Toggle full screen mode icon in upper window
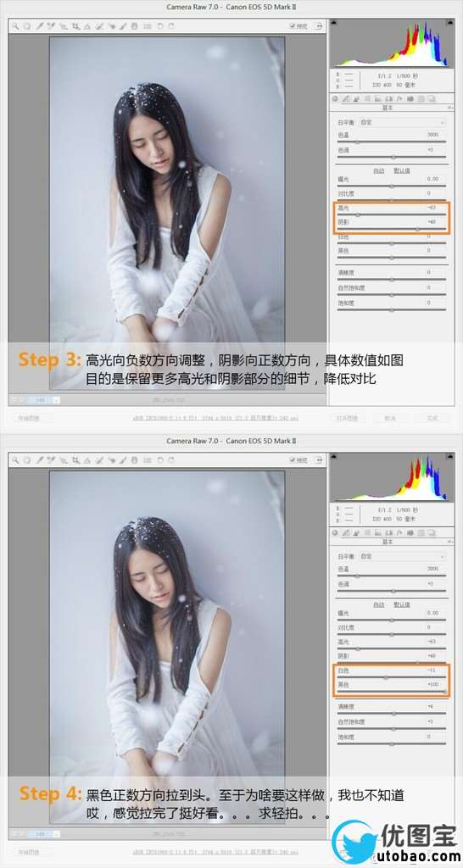This screenshot has height=868, width=463. [320, 26]
